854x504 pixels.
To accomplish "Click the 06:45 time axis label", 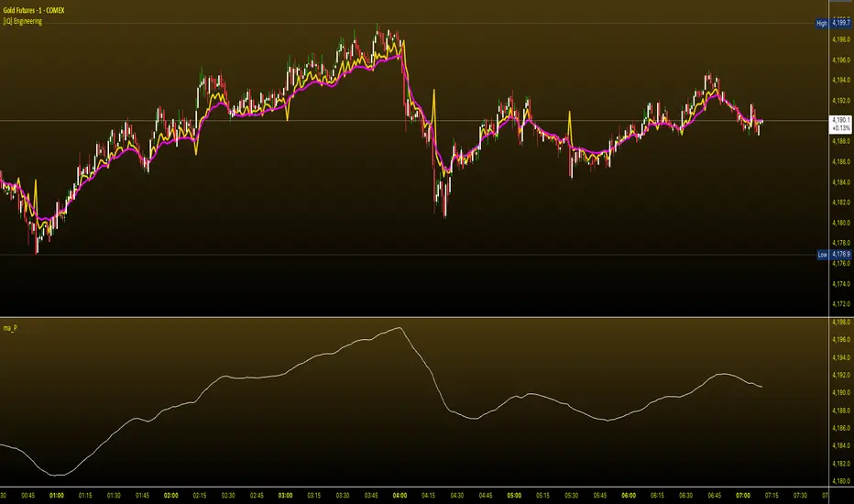I will (715, 495).
